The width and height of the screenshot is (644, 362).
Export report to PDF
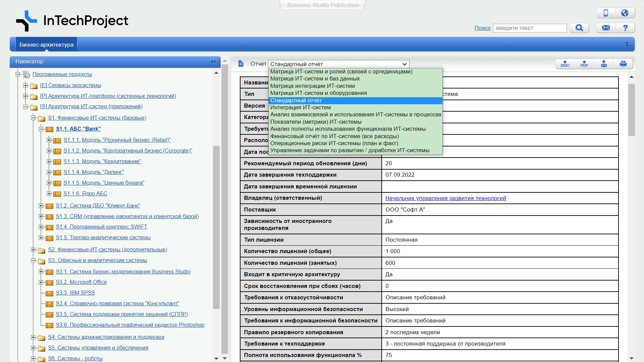pos(584,64)
